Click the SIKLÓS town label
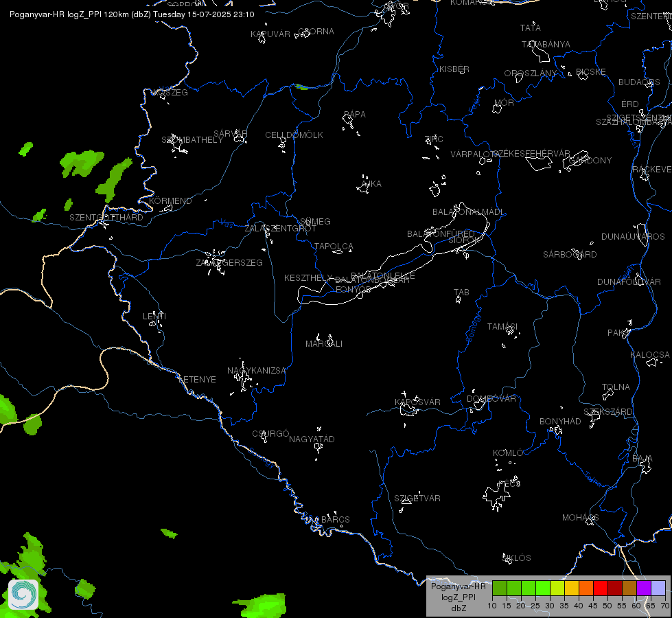672x618 pixels. tap(516, 558)
